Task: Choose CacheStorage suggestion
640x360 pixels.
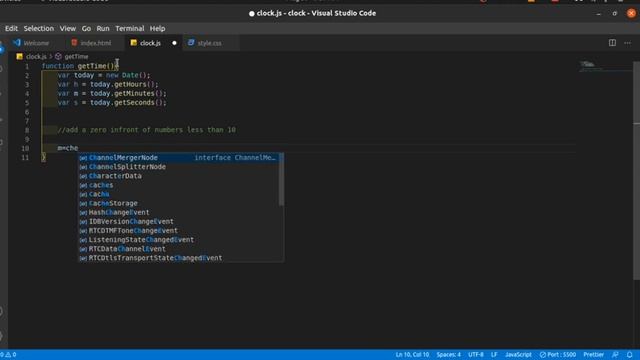Action: (x=179, y=203)
